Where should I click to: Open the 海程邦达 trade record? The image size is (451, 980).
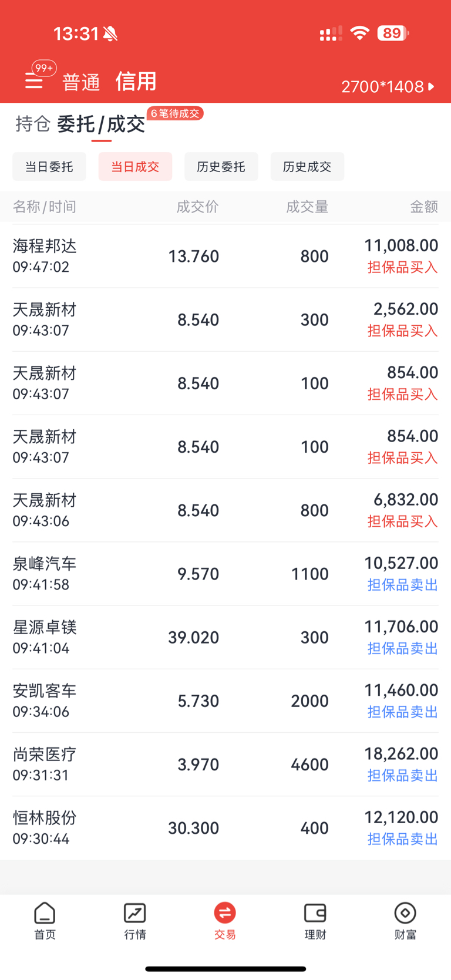[x=225, y=256]
